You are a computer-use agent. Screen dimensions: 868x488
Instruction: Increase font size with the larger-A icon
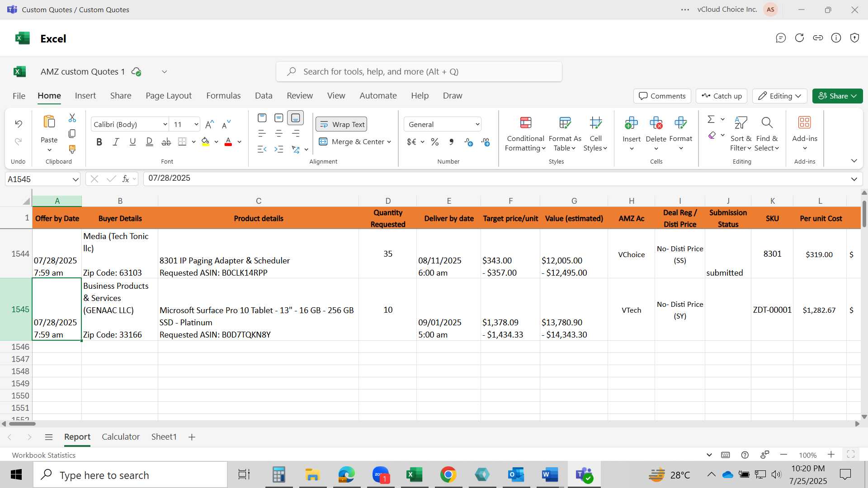209,124
